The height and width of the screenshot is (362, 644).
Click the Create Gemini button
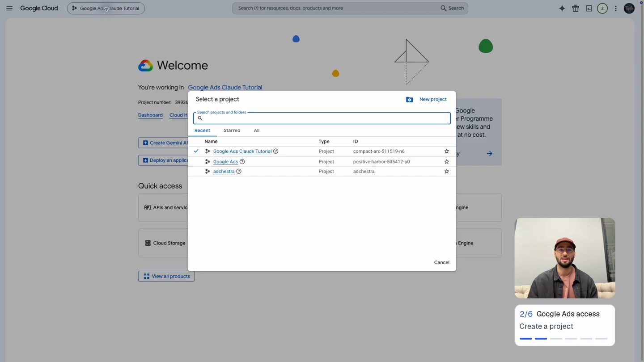pos(163,143)
